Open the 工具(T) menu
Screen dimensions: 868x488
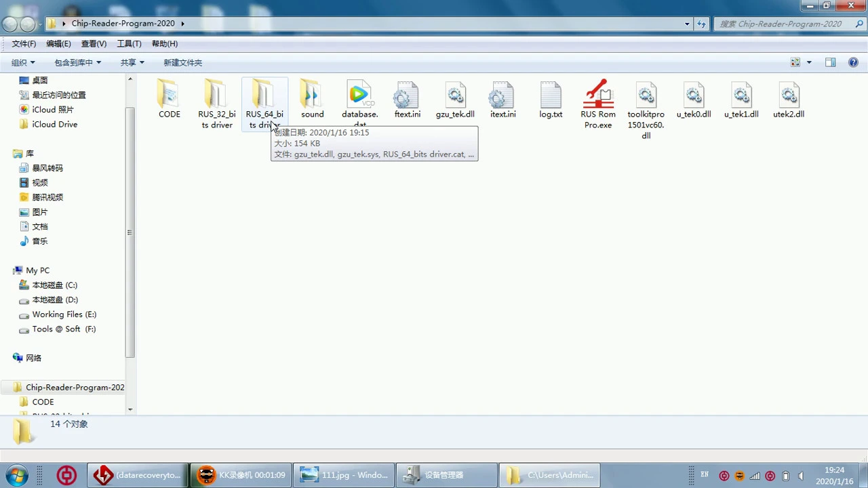pos(129,43)
